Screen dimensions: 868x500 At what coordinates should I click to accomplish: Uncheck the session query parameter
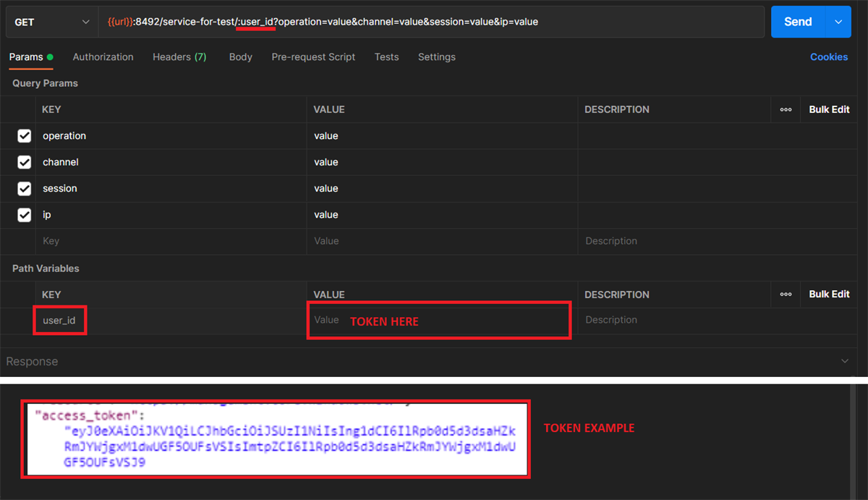click(x=24, y=188)
